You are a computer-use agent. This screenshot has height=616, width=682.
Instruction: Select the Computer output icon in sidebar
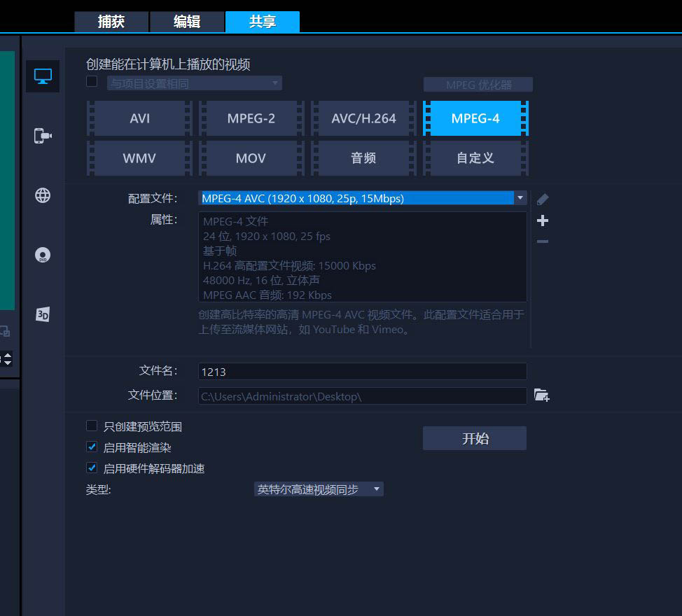click(42, 76)
